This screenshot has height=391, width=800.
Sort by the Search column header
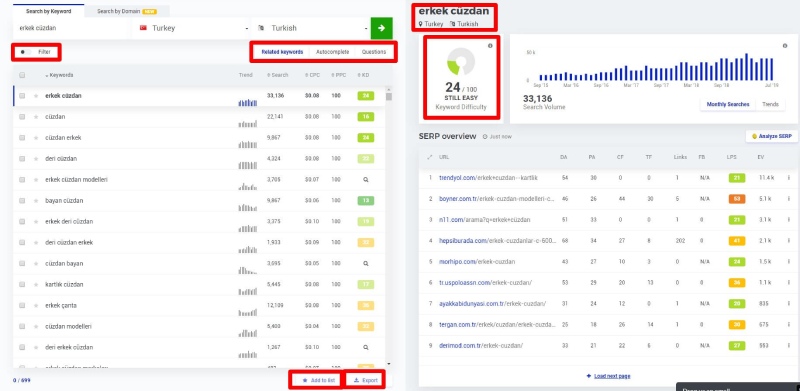tap(278, 75)
